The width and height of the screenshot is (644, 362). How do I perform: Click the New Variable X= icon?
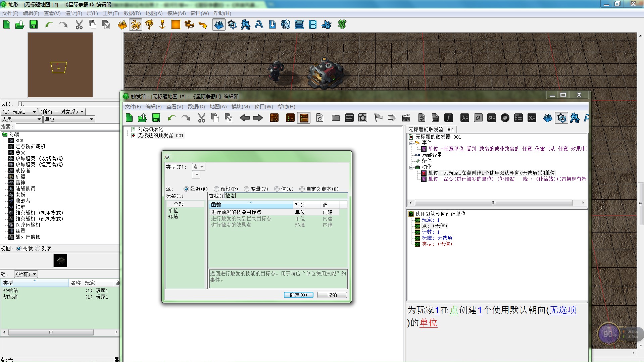pyautogui.click(x=532, y=118)
